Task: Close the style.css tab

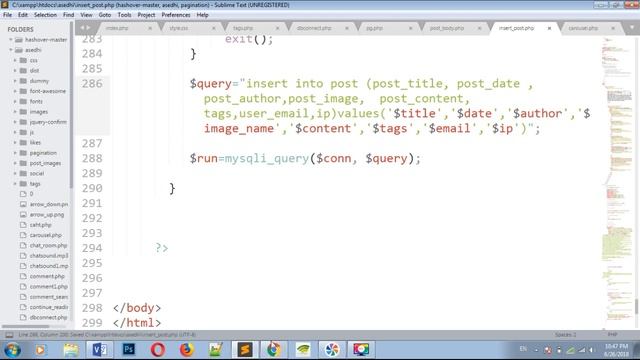Action: coord(213,28)
